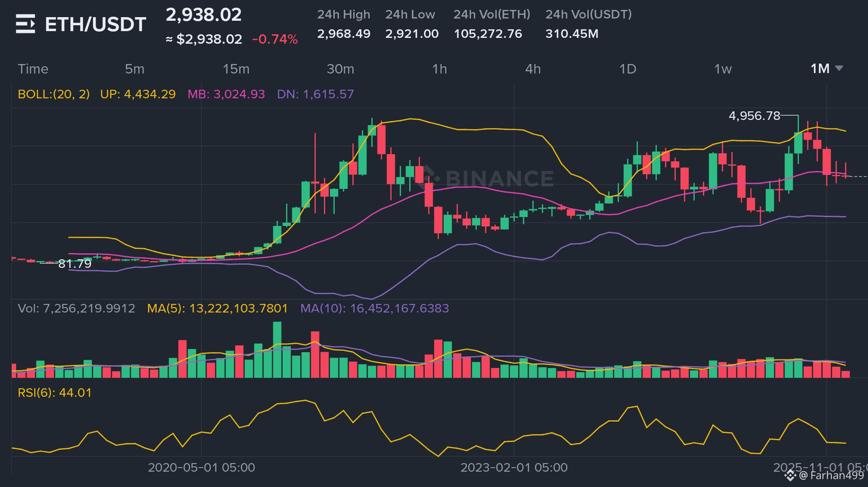Expand the 1M interval dropdown arrow
The height and width of the screenshot is (487, 868).
pyautogui.click(x=839, y=69)
